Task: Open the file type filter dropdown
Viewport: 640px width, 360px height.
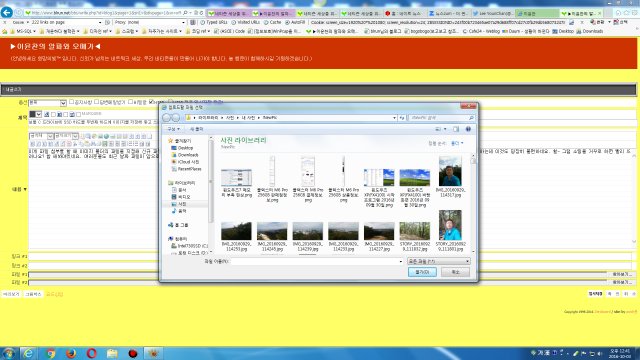Action: pyautogui.click(x=439, y=261)
